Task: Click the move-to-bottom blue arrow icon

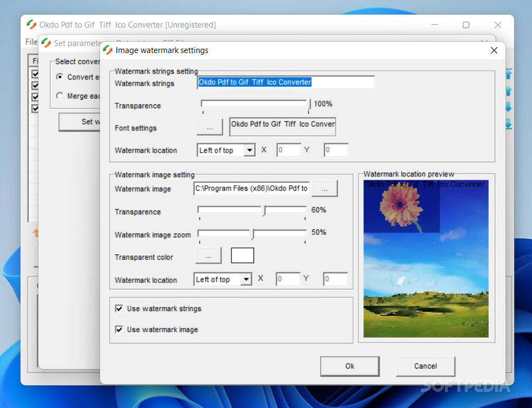Action: [x=509, y=124]
